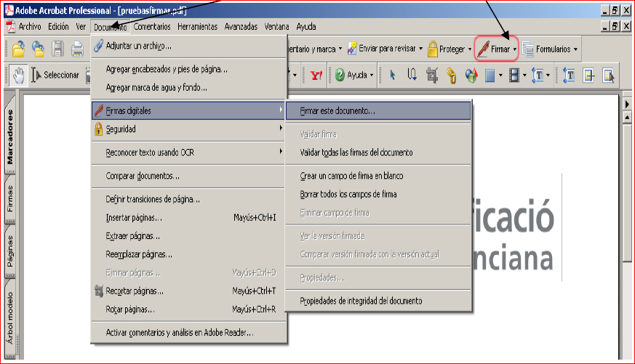Image resolution: width=635 pixels, height=364 pixels.
Task: Select the TouchUp Object tool with cursor
Action: click(x=609, y=76)
